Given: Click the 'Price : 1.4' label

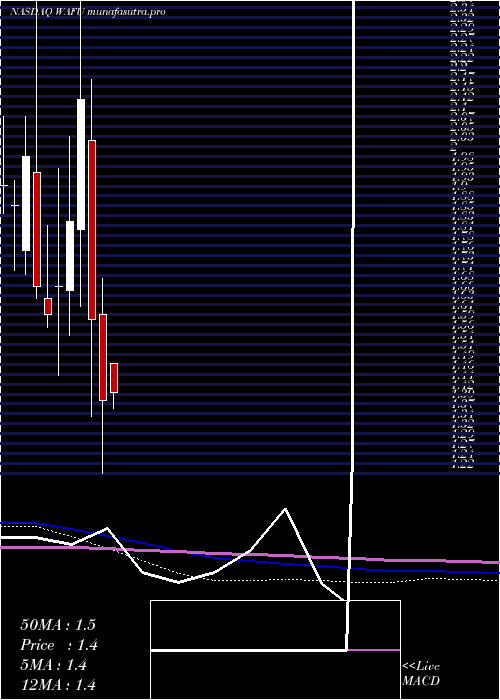Looking at the screenshot, I should [58, 645].
